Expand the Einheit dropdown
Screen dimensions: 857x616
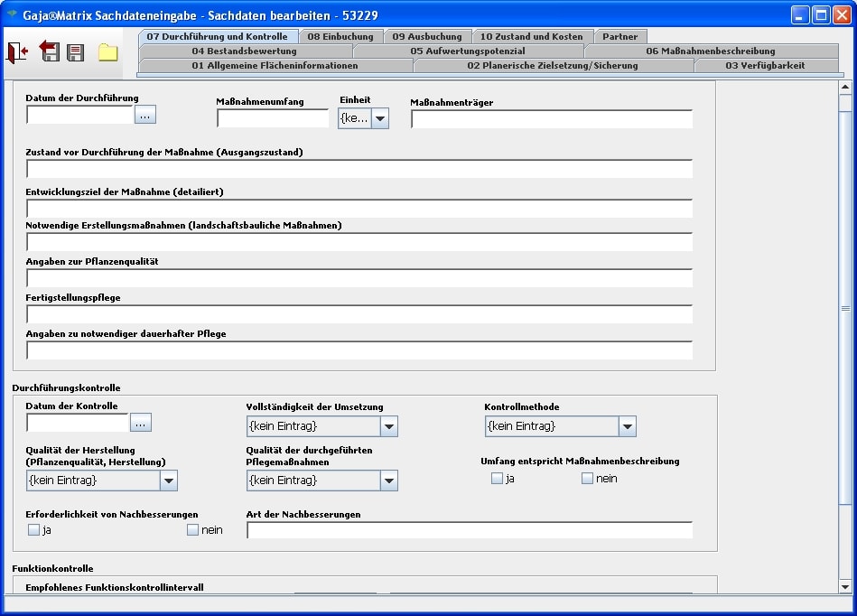click(x=380, y=118)
